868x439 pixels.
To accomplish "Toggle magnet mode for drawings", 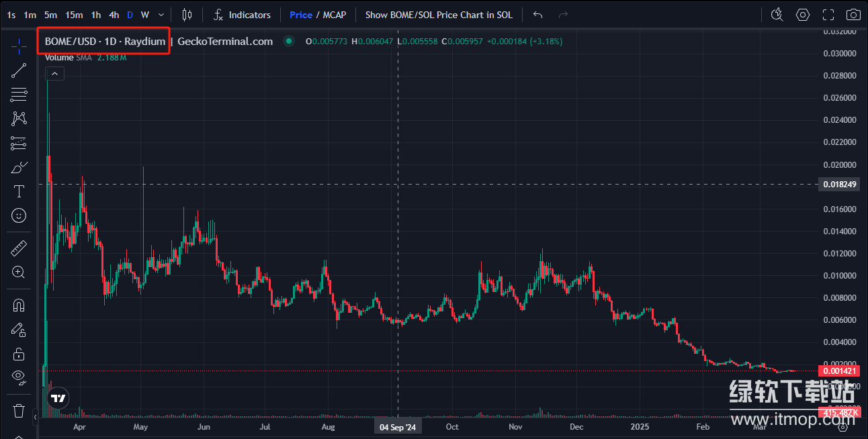I will tap(19, 305).
